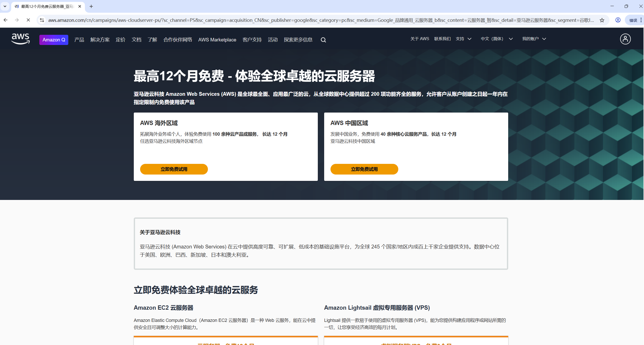644x345 pixels.
Task: Go back to the previous page
Action: [6, 20]
